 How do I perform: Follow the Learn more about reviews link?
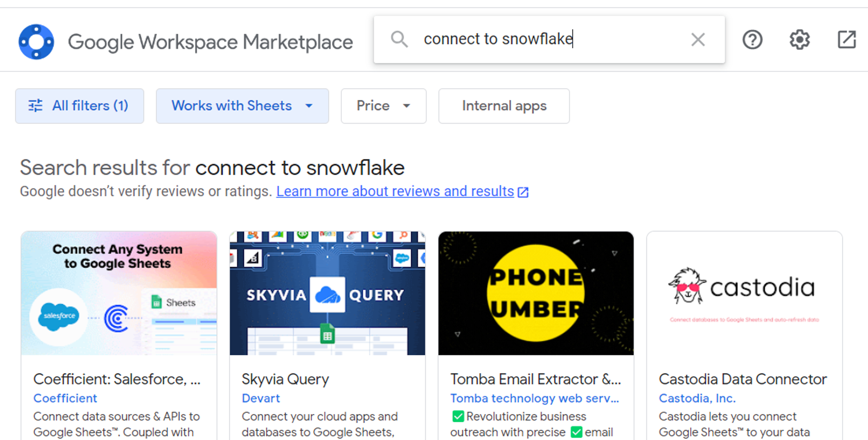[394, 191]
